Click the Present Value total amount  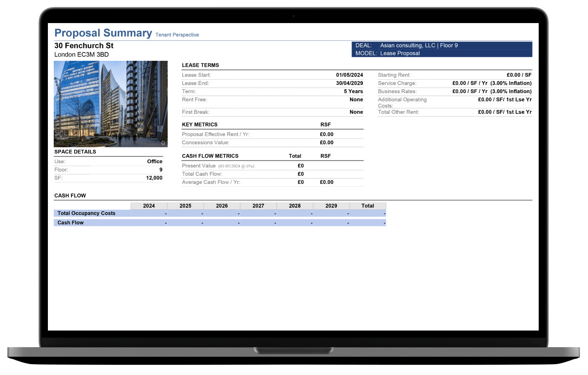[x=300, y=166]
